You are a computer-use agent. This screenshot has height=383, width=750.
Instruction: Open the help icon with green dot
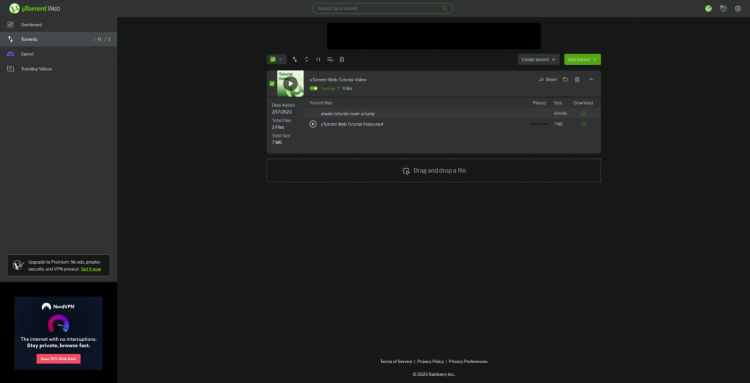723,9
